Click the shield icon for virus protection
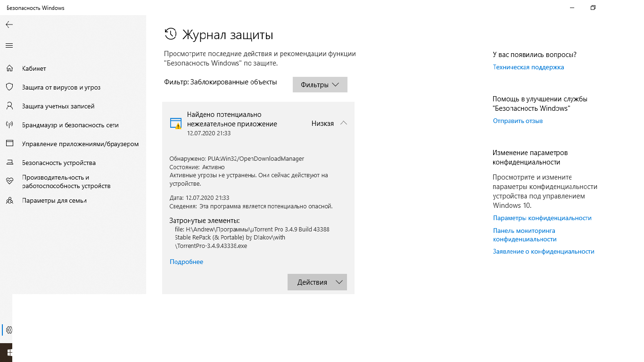The image size is (644, 362). tap(9, 87)
